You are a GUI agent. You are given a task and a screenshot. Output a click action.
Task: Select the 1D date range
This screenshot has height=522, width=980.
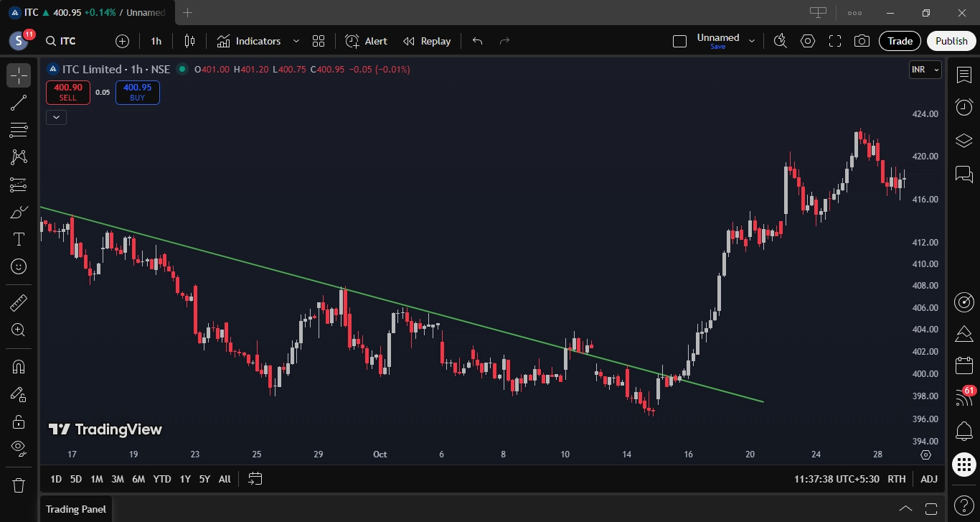point(55,479)
